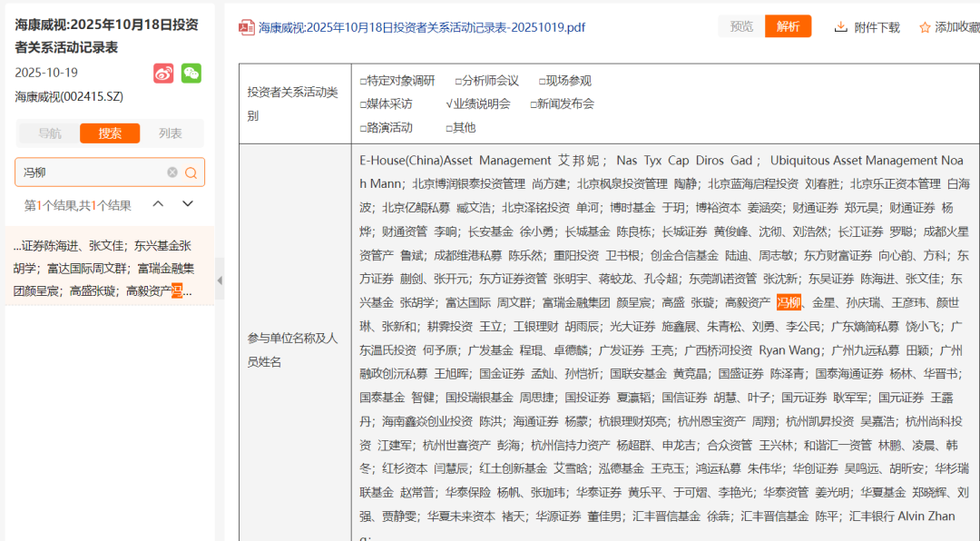Toggle to 解析 view mode
The width and height of the screenshot is (980, 541).
point(788,26)
